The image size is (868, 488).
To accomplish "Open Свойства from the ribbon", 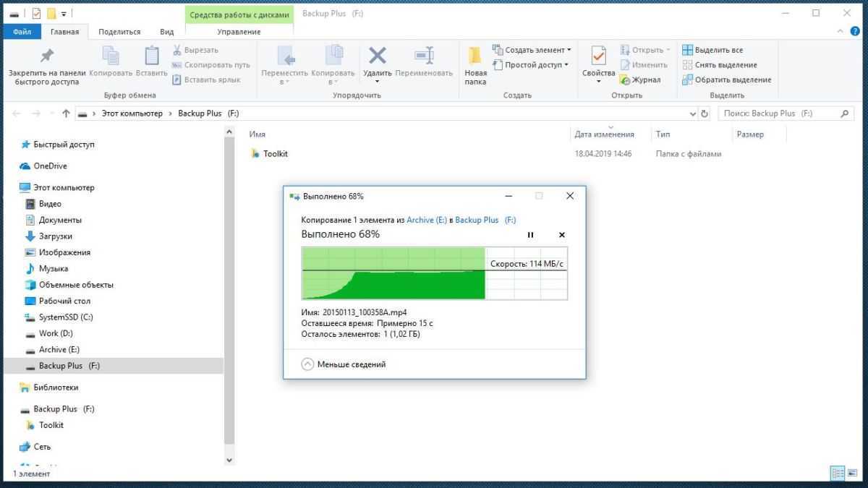I will coord(598,56).
